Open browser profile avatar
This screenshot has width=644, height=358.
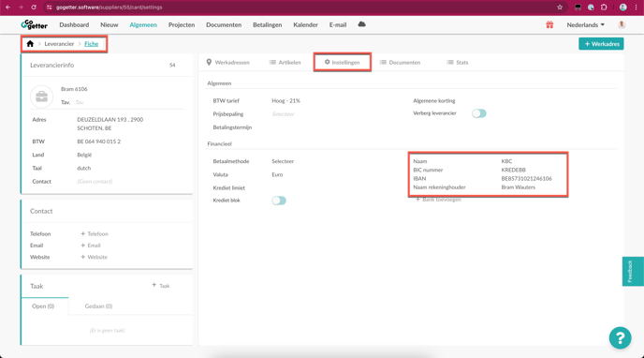623,7
